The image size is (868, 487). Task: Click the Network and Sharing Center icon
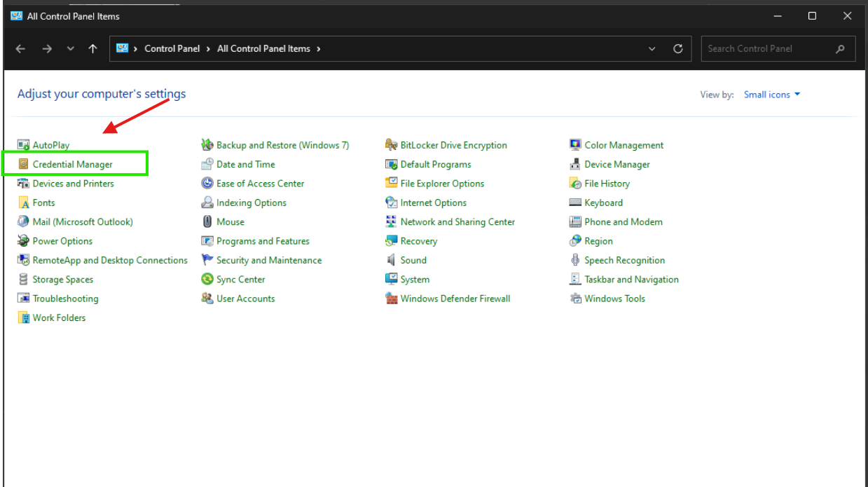coord(392,221)
